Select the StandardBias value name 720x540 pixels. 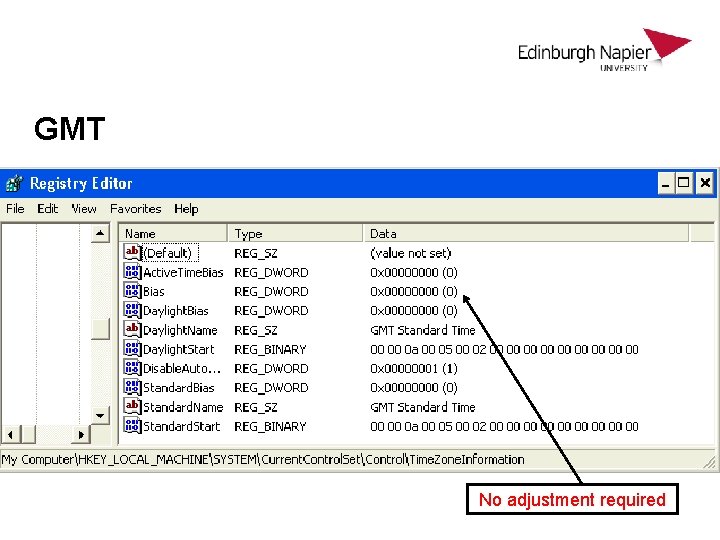point(179,388)
